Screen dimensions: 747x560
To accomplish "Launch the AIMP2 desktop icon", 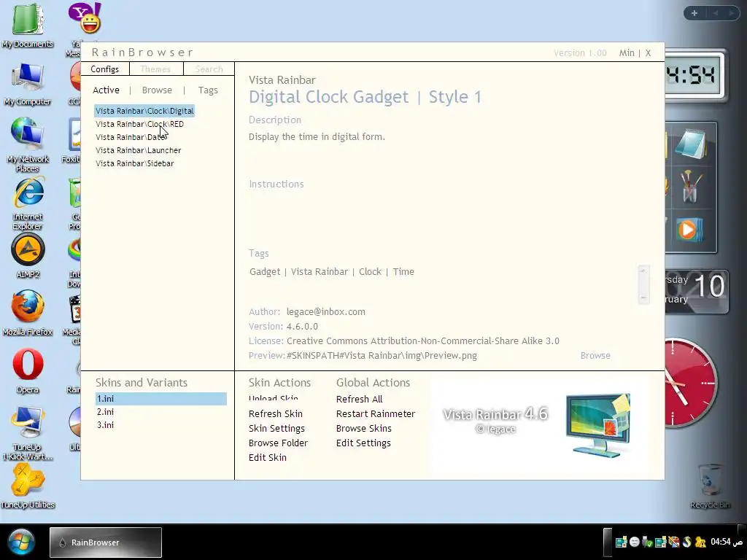I will pyautogui.click(x=28, y=256).
